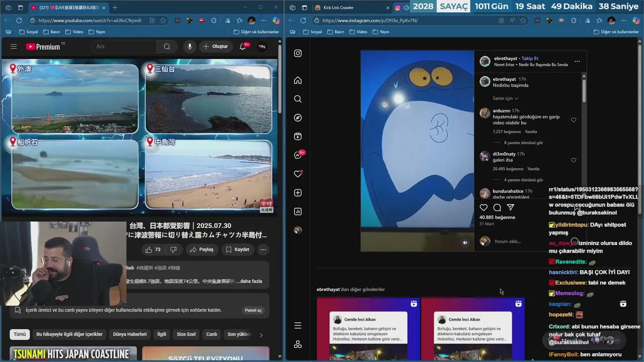
Task: Open Instagram More menu at sidebar bottom
Action: tap(298, 326)
